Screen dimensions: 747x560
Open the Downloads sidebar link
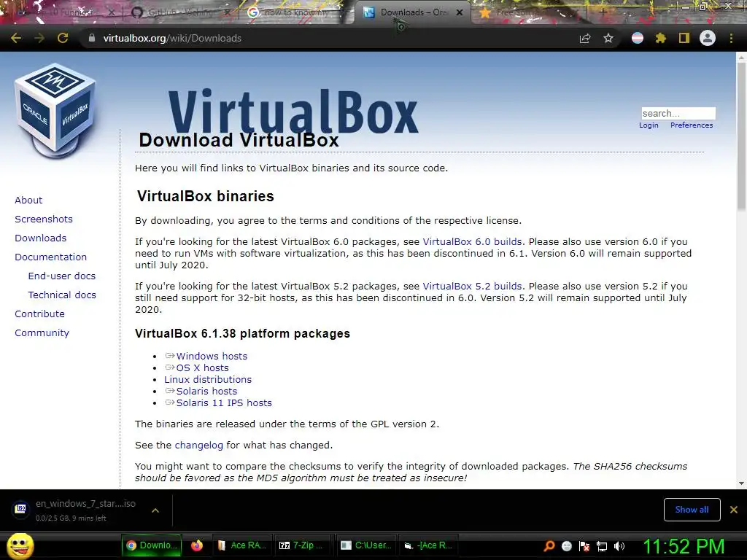pos(41,238)
